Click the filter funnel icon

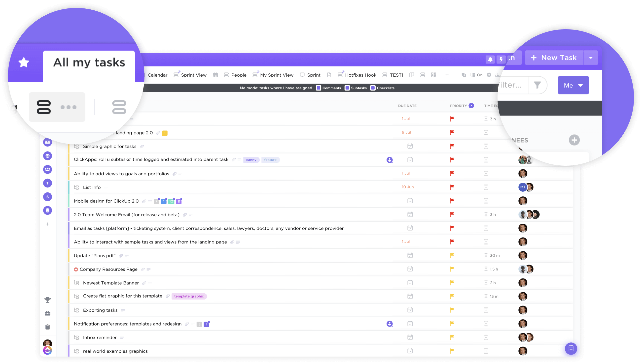pos(538,85)
